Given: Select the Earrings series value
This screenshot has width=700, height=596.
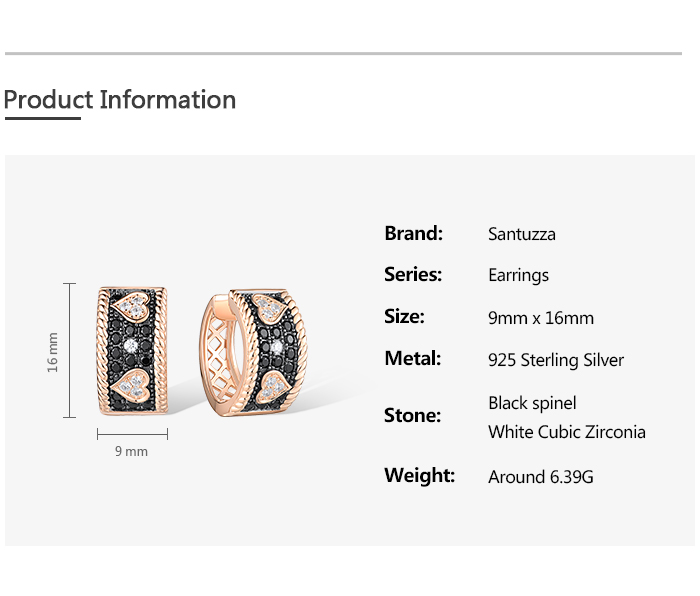Looking at the screenshot, I should (x=518, y=276).
